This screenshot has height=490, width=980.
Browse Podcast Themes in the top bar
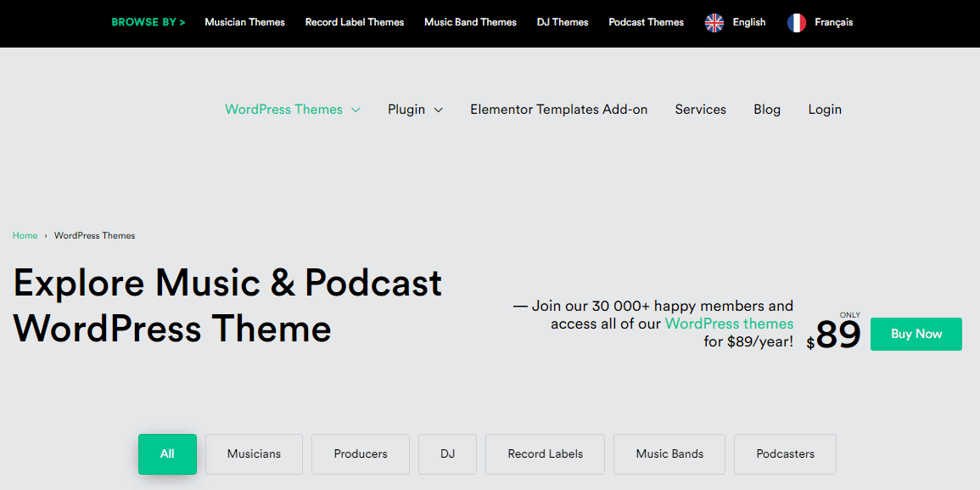click(x=647, y=23)
